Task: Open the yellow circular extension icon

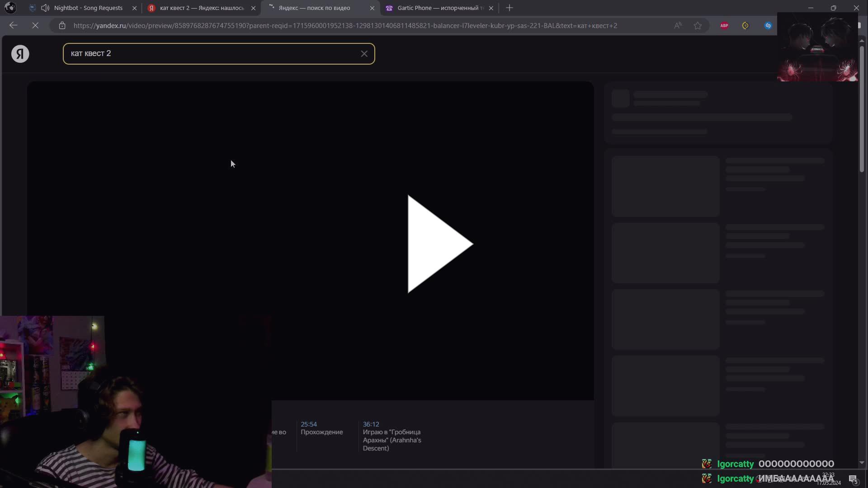Action: 745,25
